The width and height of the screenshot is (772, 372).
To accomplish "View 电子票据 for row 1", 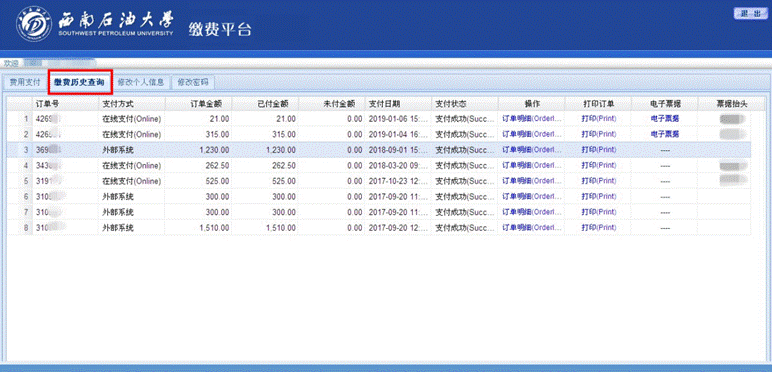I will pos(665,119).
